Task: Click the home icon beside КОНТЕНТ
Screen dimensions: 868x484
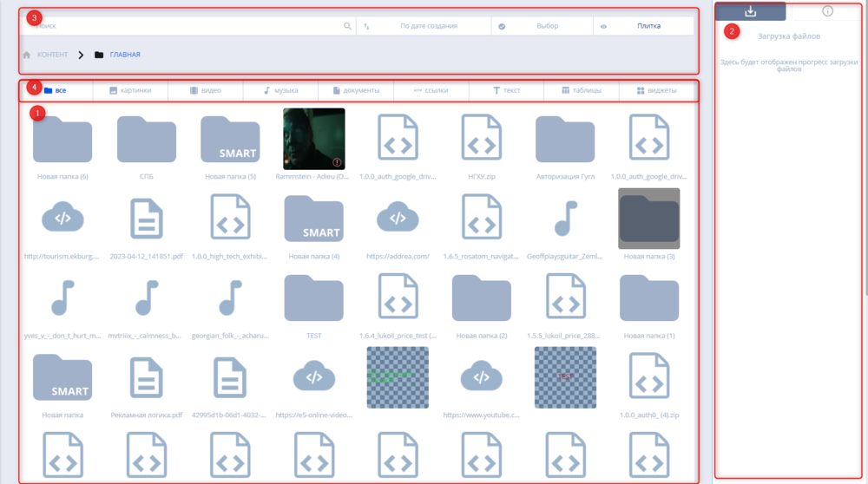Action: (27, 55)
